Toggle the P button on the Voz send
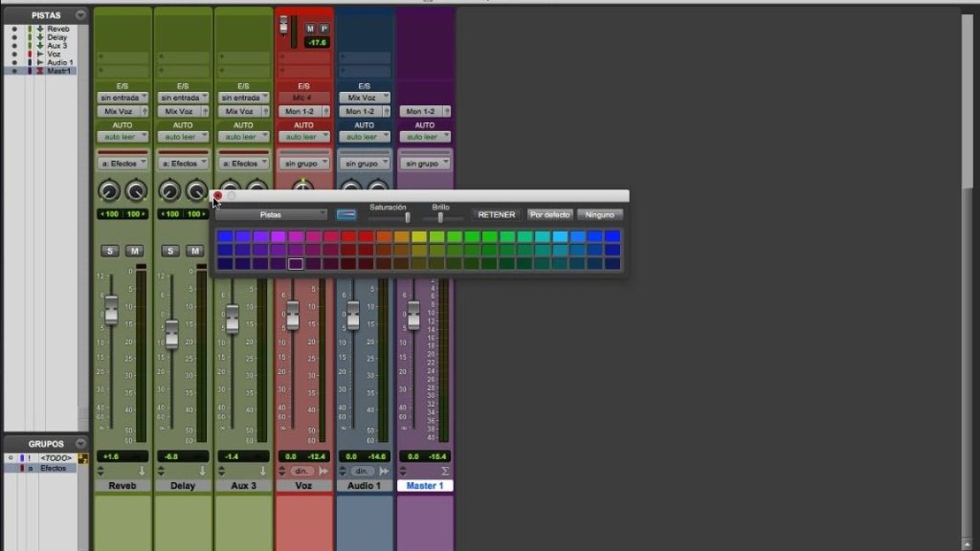980x551 pixels. (x=323, y=29)
